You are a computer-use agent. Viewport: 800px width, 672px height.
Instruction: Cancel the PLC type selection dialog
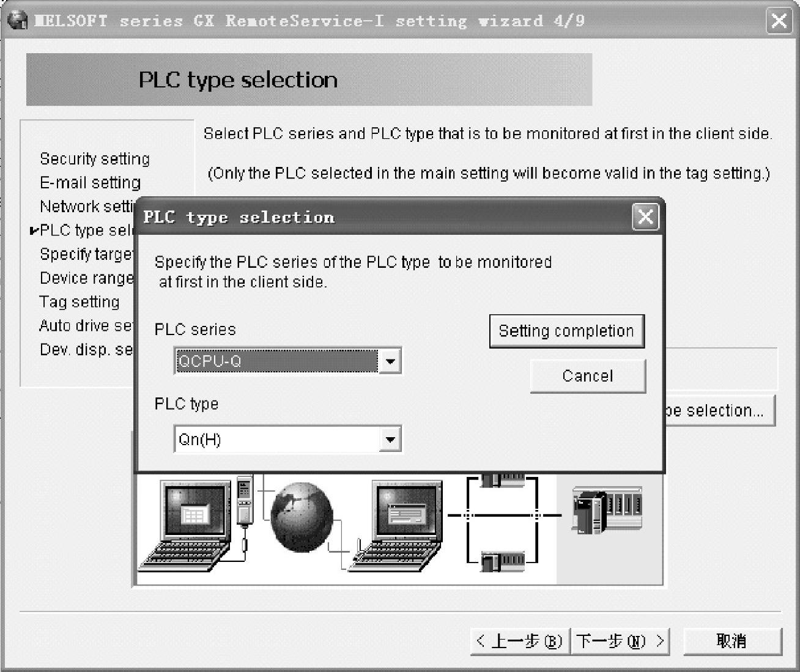(588, 375)
